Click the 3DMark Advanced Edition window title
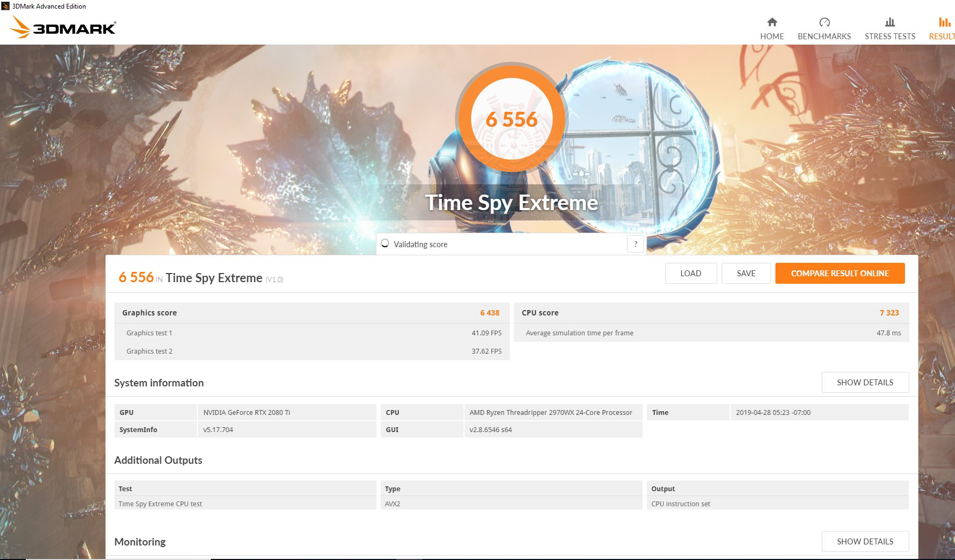This screenshot has height=560, width=955. click(49, 6)
